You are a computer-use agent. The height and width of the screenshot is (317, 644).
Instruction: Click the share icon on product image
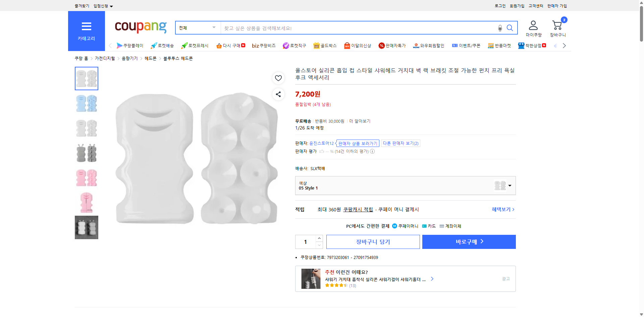click(x=278, y=94)
